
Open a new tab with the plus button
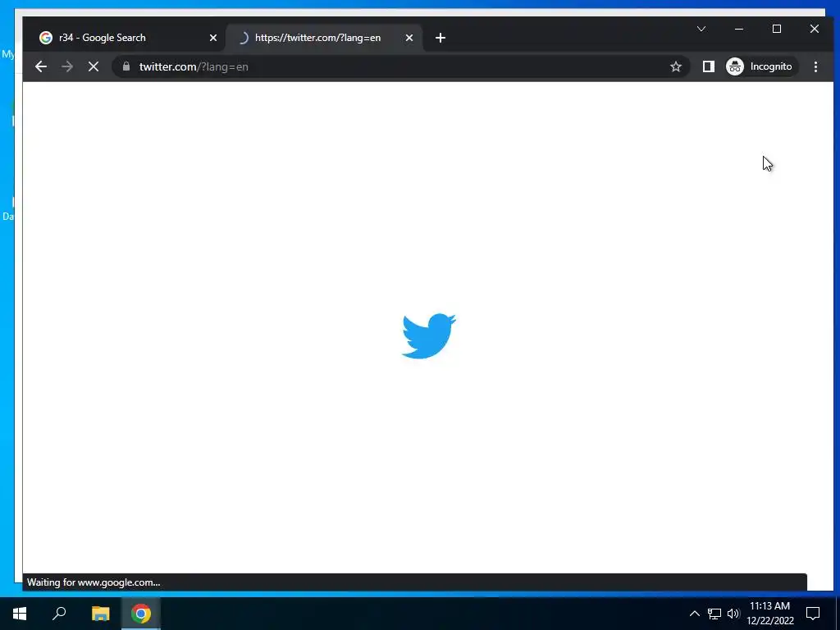pyautogui.click(x=441, y=38)
